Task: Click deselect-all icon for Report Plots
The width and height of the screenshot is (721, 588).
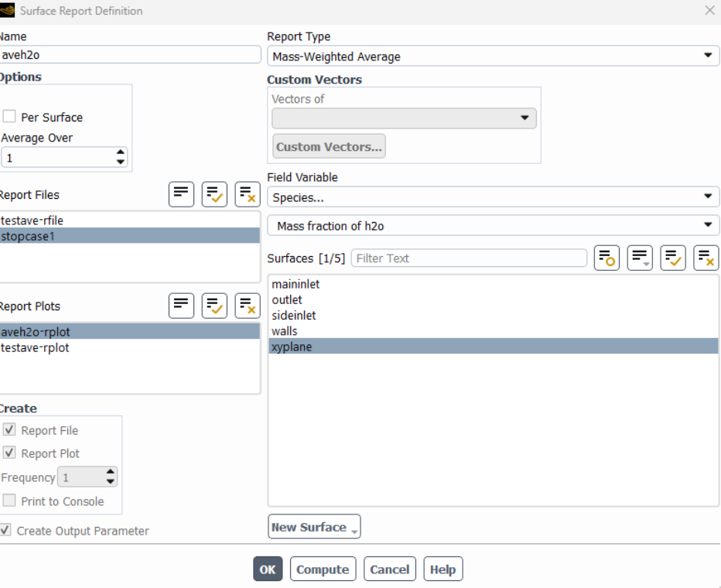Action: tap(248, 306)
